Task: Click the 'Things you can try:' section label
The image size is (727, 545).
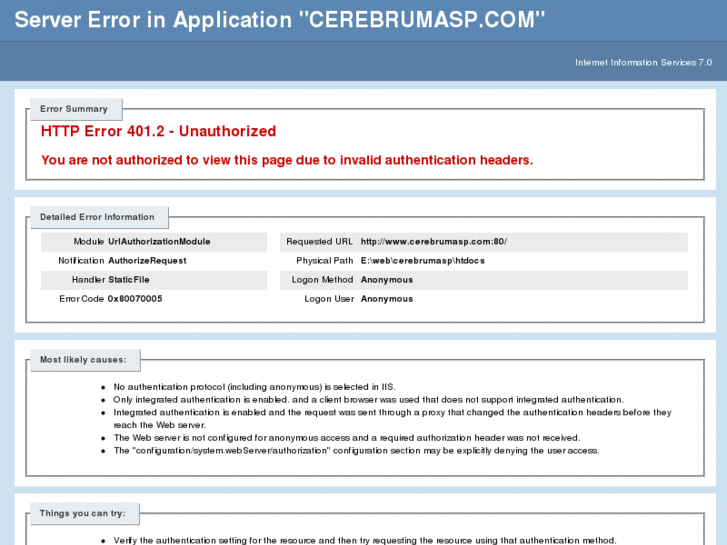Action: click(x=83, y=513)
